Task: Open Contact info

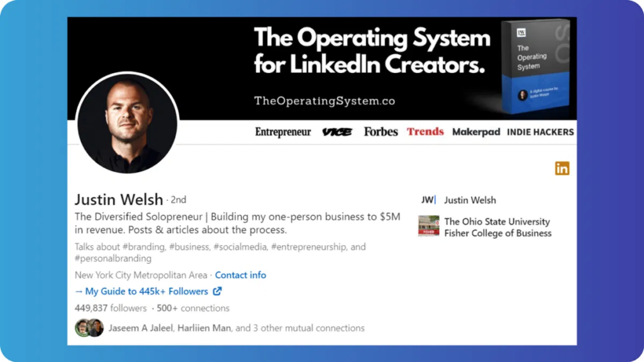Action: 240,275
